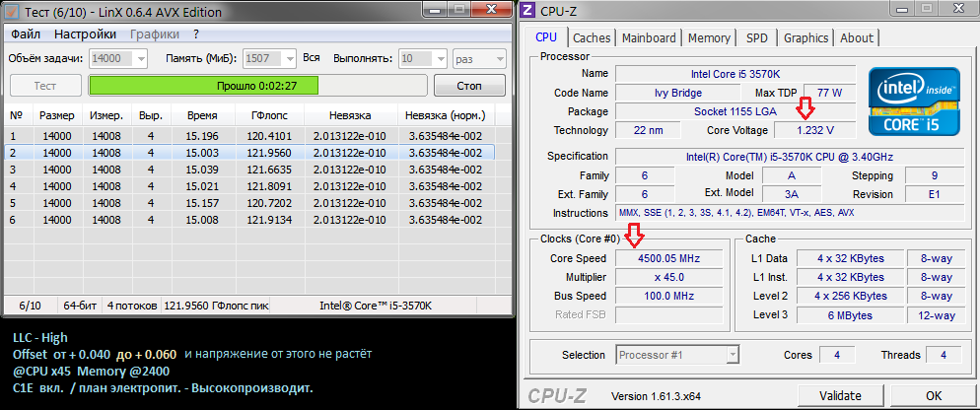Click the Multiplier value x 45.0

coord(668,277)
